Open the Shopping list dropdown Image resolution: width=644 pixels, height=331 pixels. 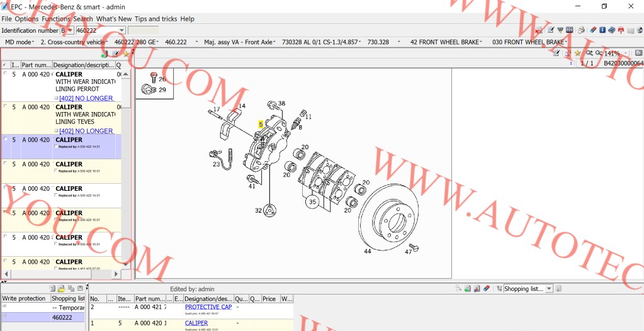click(549, 289)
